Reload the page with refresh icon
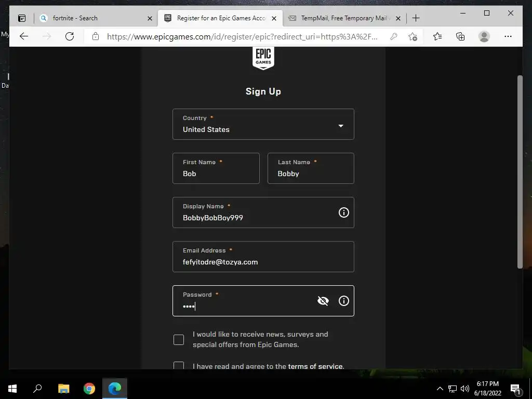532x399 pixels. click(70, 36)
